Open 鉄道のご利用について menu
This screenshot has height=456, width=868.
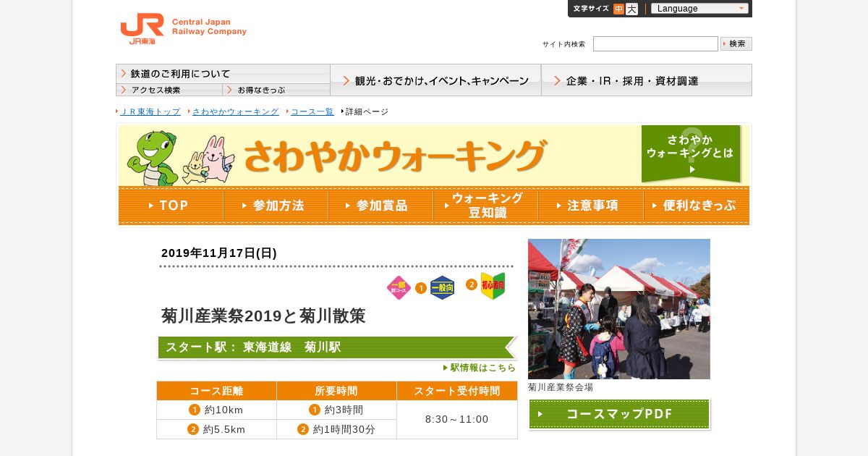coord(223,74)
